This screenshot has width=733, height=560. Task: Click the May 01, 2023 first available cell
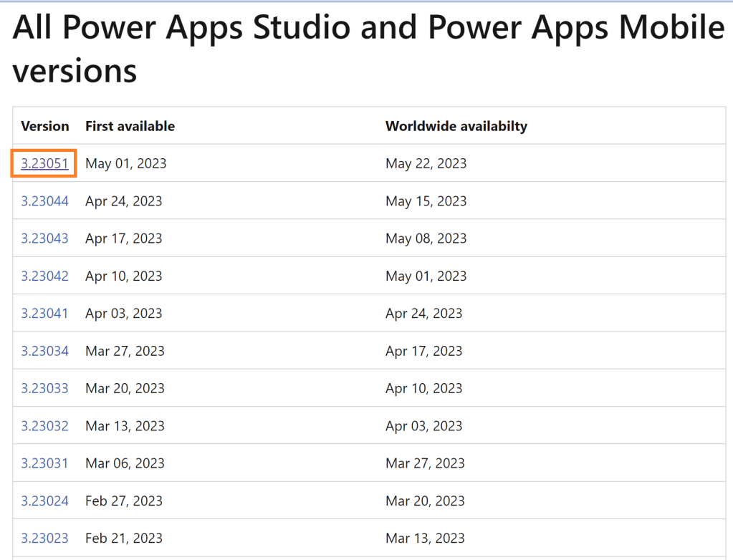click(125, 163)
